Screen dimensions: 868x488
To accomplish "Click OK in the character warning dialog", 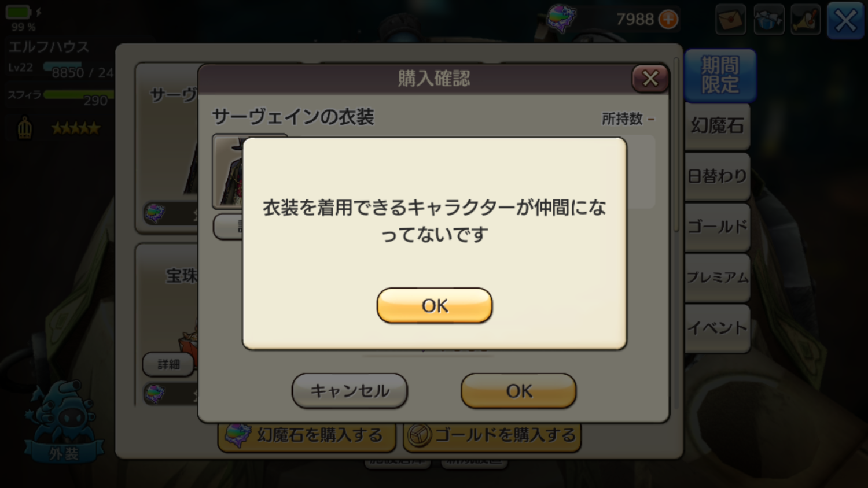I will pyautogui.click(x=435, y=305).
